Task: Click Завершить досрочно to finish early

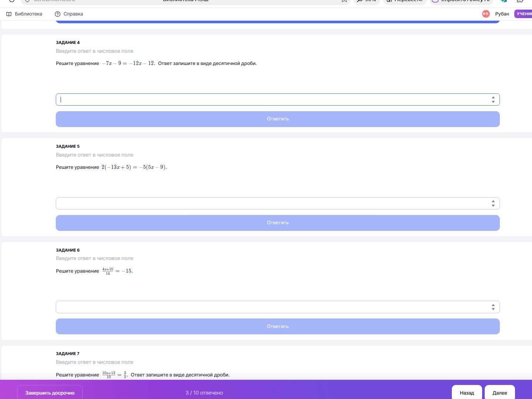Action: (x=50, y=393)
